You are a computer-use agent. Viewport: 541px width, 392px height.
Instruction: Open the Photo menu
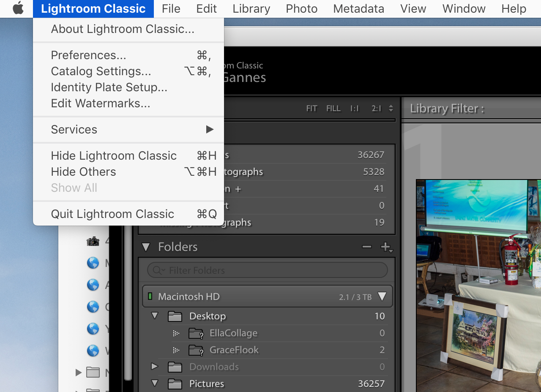(301, 8)
